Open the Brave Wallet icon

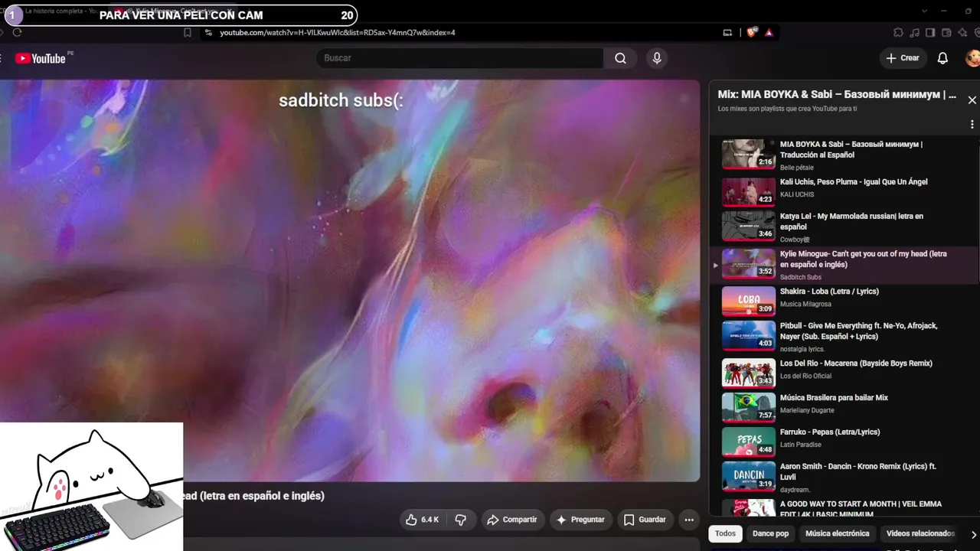pyautogui.click(x=946, y=33)
